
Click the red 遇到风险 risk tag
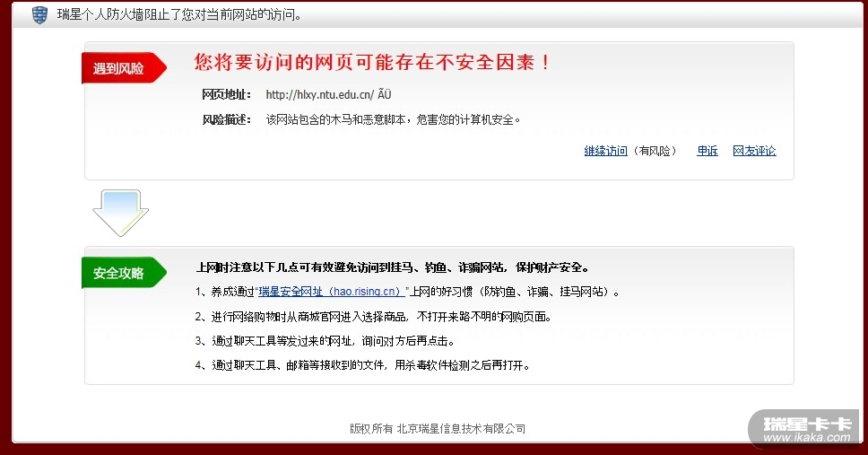124,68
